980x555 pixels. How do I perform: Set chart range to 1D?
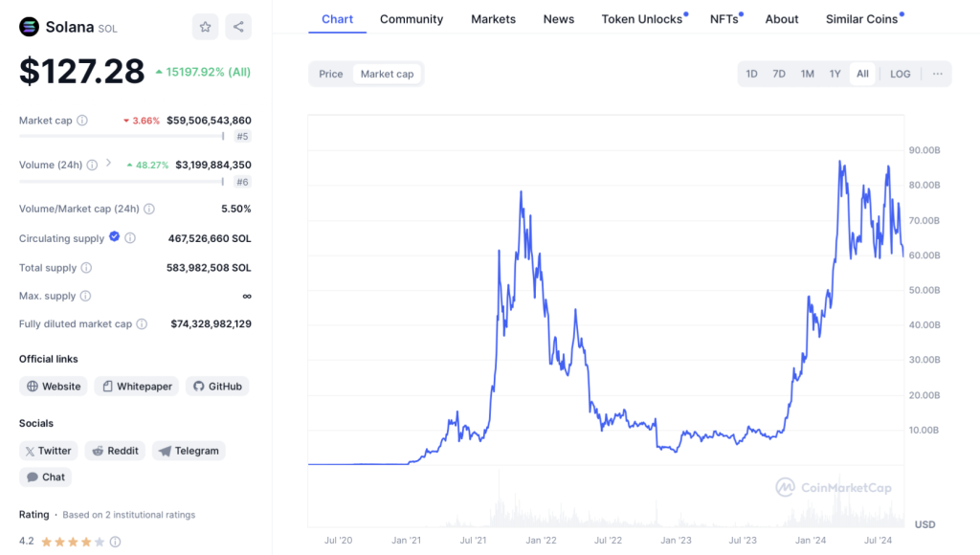pos(751,74)
